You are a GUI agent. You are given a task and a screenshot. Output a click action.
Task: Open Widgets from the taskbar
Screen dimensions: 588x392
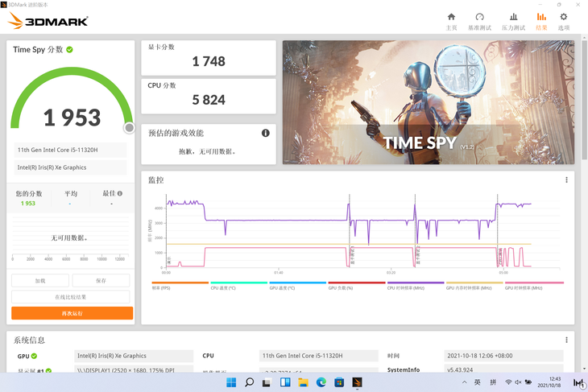tap(285, 382)
